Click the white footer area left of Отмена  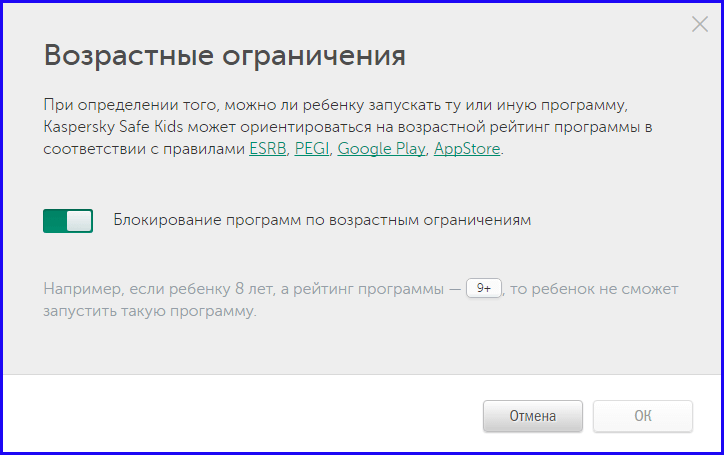[240, 415]
